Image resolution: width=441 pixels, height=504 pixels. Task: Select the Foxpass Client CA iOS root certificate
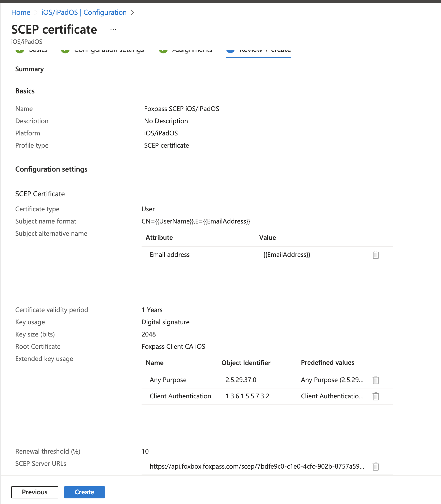coord(173,346)
